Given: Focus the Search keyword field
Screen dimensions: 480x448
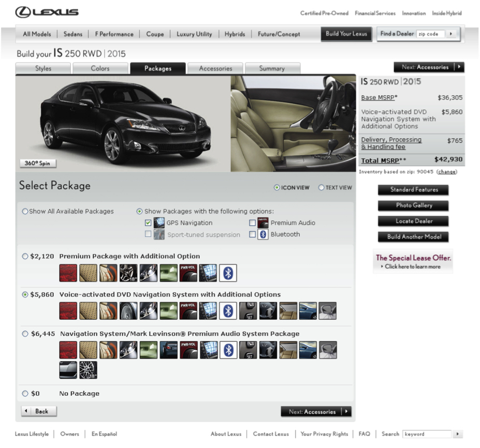Looking at the screenshot, I should pyautogui.click(x=427, y=434).
